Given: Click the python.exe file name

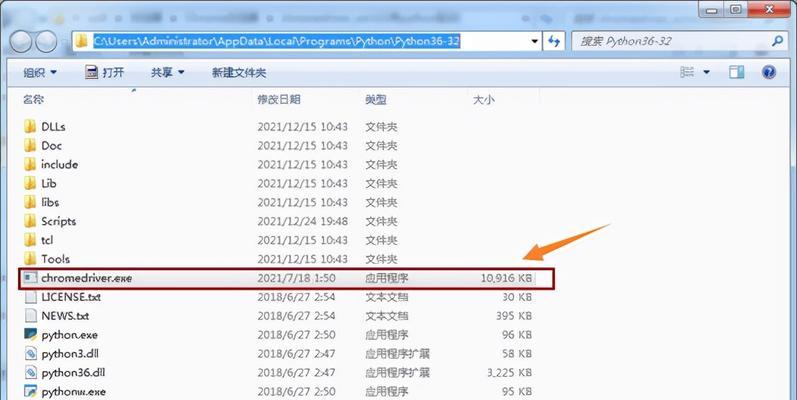Looking at the screenshot, I should pos(70,335).
